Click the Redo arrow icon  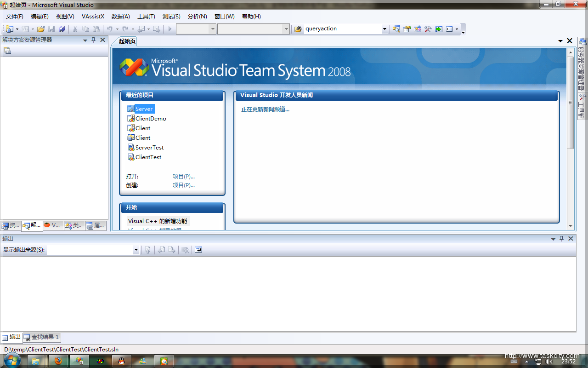[125, 29]
